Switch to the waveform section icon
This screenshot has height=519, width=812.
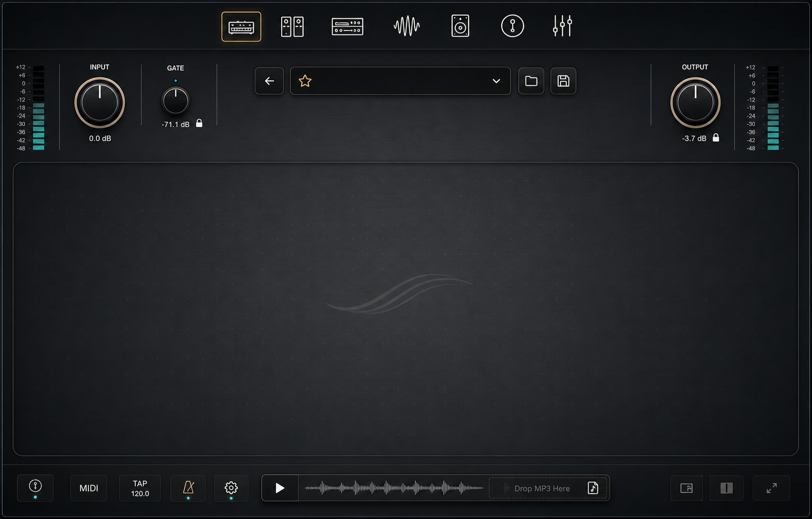click(407, 26)
